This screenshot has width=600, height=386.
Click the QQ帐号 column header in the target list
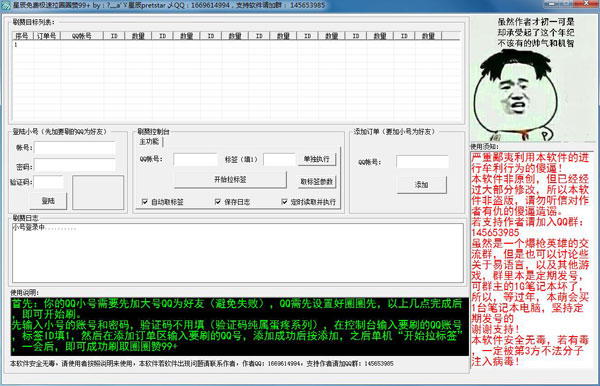click(x=82, y=36)
